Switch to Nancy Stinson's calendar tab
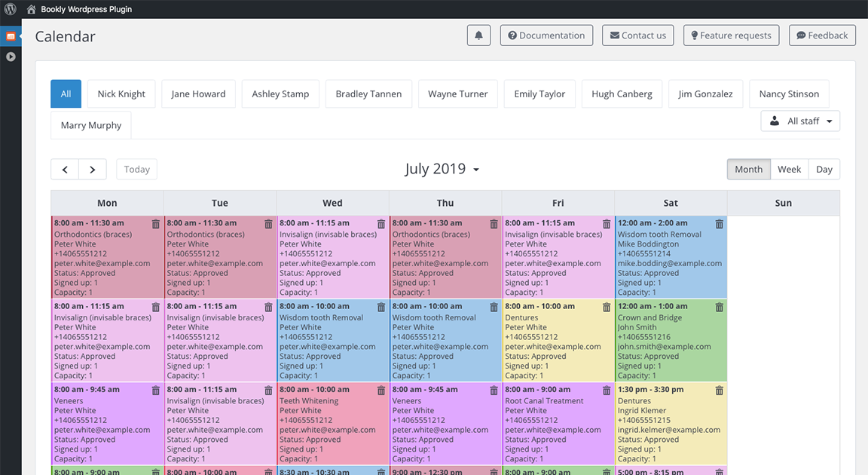Image resolution: width=868 pixels, height=475 pixels. [789, 93]
